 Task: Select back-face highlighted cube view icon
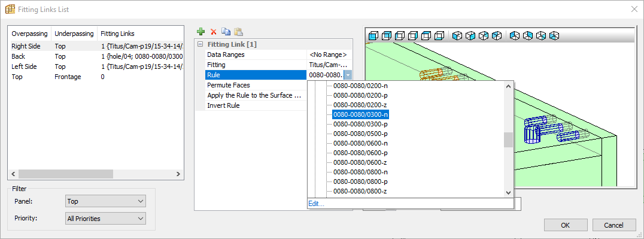tap(386, 36)
